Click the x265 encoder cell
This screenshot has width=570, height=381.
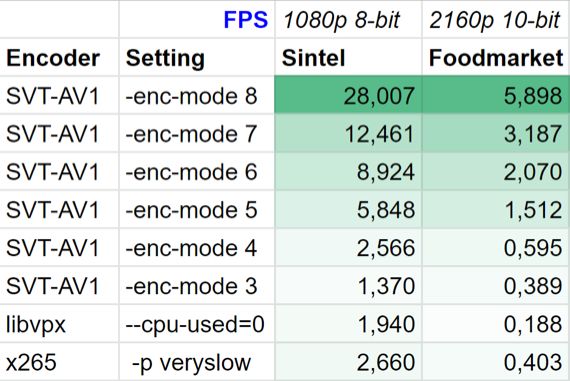pyautogui.click(x=59, y=362)
